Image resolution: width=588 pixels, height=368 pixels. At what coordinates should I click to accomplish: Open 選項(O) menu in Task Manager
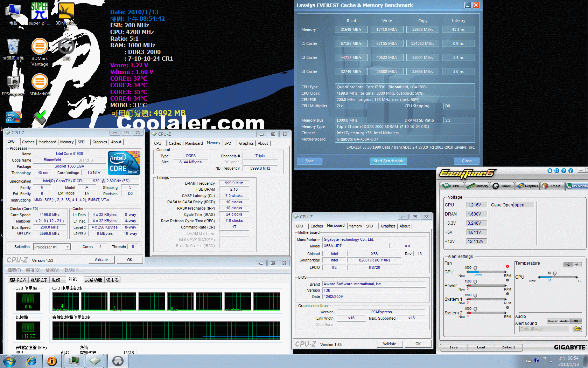(x=33, y=270)
